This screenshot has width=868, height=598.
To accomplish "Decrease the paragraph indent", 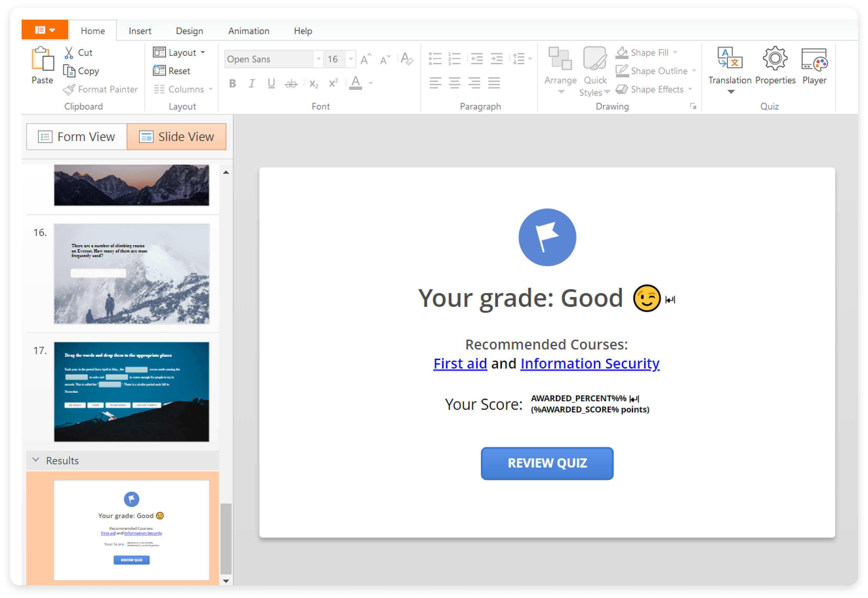I will point(477,59).
